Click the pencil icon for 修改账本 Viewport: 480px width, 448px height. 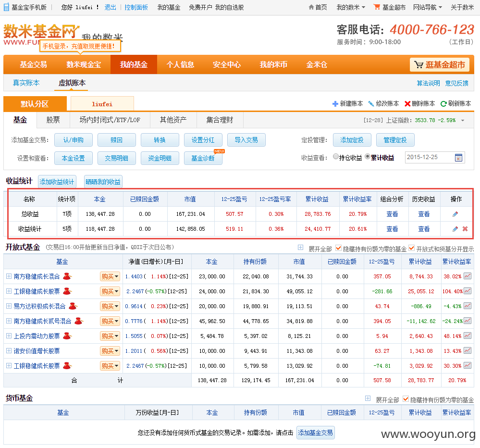(x=371, y=104)
